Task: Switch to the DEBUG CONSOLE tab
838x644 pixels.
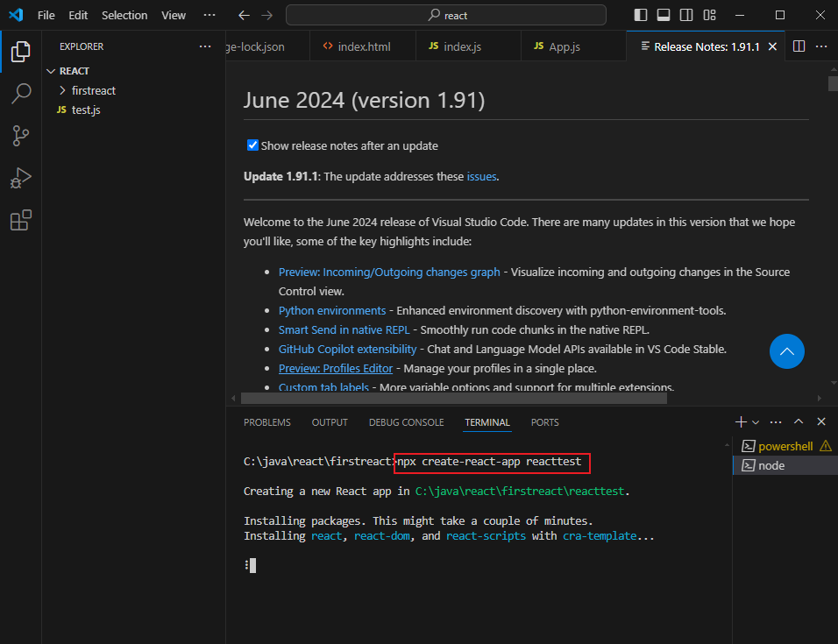Action: (406, 421)
